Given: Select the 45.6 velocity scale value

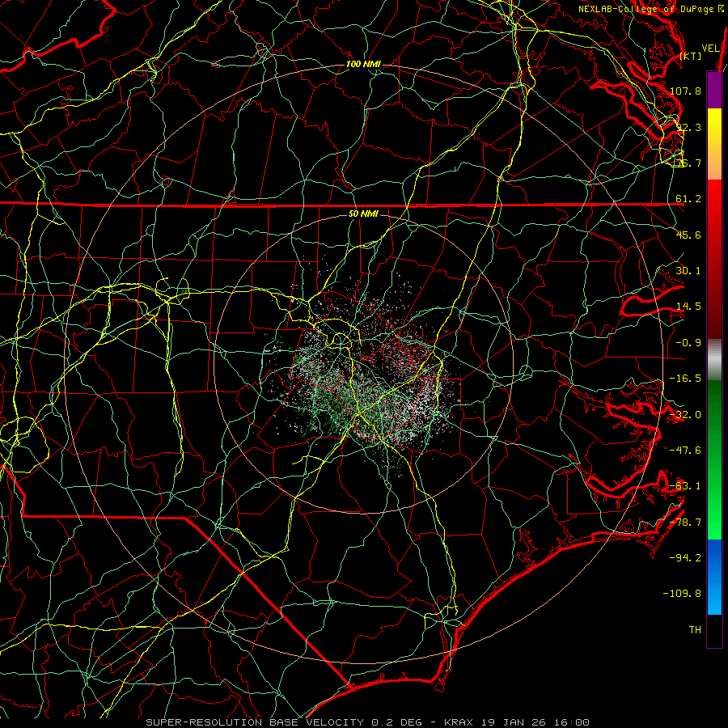Looking at the screenshot, I should click(x=688, y=235).
